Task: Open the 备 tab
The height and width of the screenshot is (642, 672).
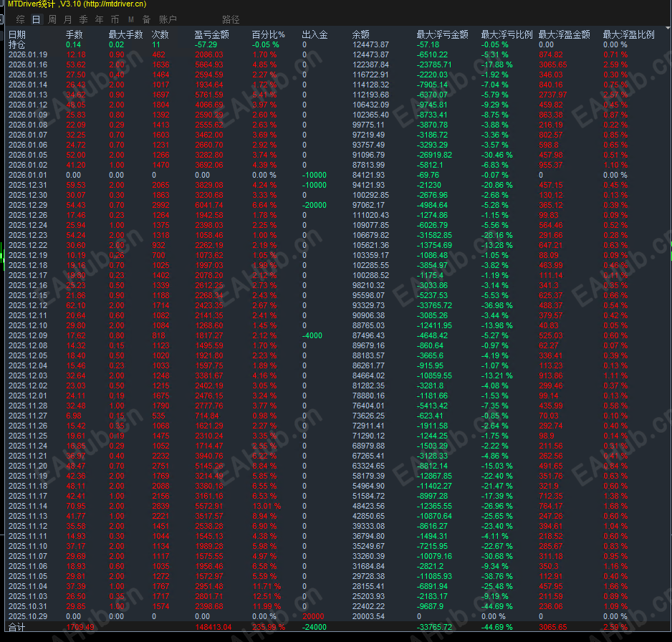Action: [x=147, y=19]
